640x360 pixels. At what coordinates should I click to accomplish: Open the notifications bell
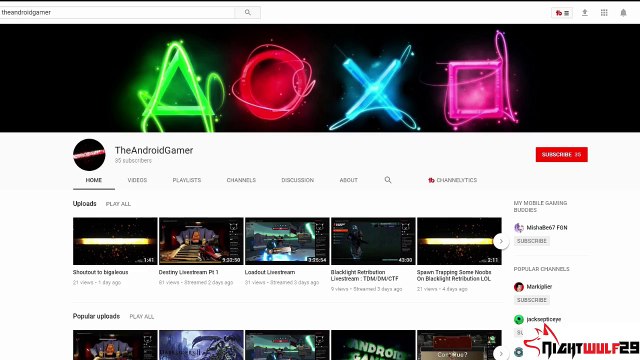(x=623, y=13)
